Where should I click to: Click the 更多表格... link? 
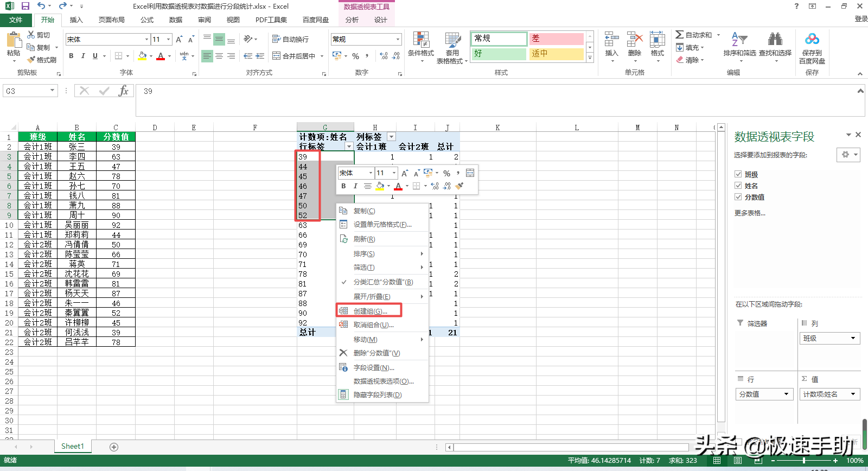click(x=750, y=213)
